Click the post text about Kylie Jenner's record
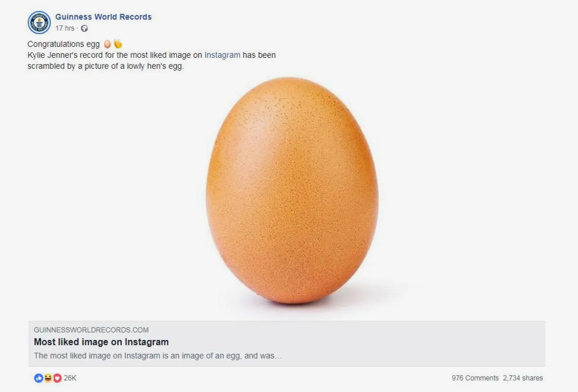This screenshot has width=578, height=392. click(x=152, y=61)
